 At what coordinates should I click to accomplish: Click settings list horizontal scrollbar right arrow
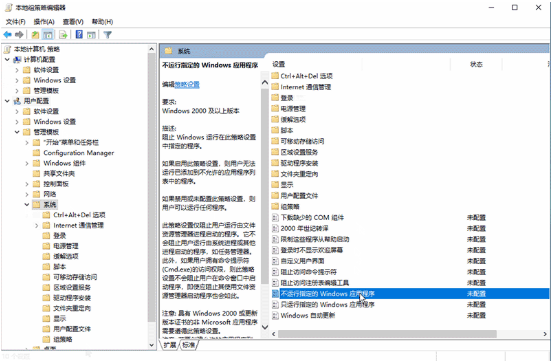[545, 334]
